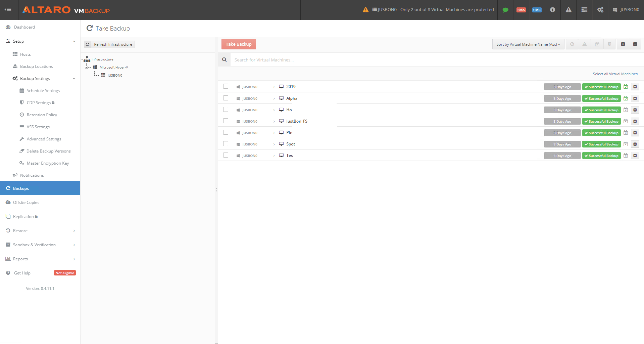Open Retention Policy in the sidebar

coord(42,115)
